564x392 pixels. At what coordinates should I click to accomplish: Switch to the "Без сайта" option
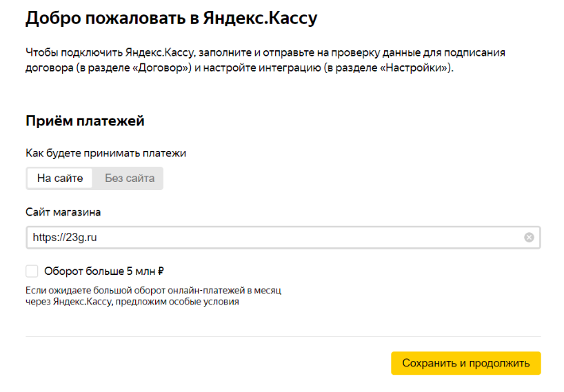pyautogui.click(x=130, y=178)
